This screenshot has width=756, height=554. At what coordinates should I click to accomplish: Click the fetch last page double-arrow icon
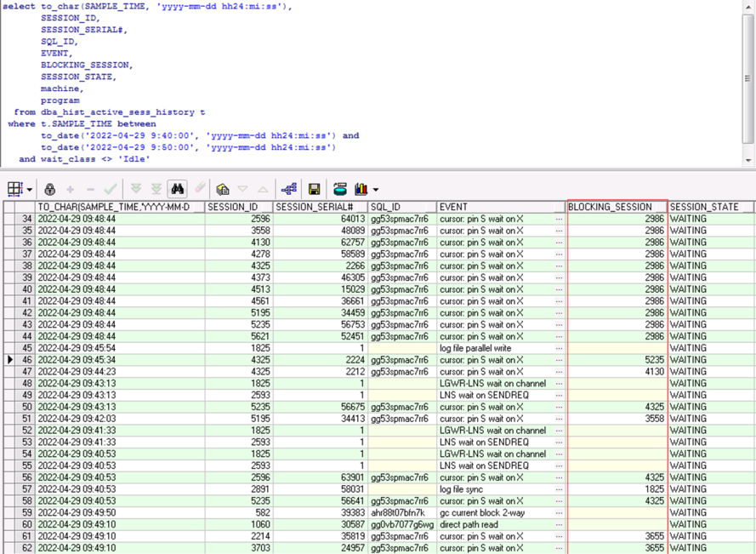(x=156, y=189)
